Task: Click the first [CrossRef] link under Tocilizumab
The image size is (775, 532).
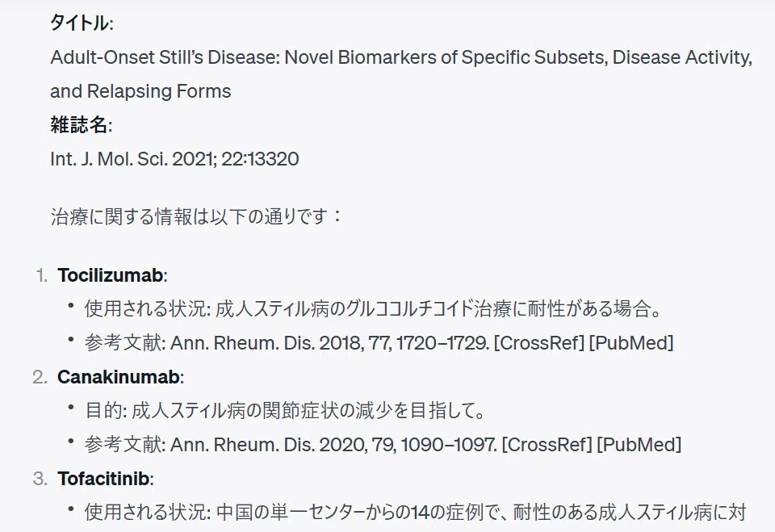Action: click(538, 342)
